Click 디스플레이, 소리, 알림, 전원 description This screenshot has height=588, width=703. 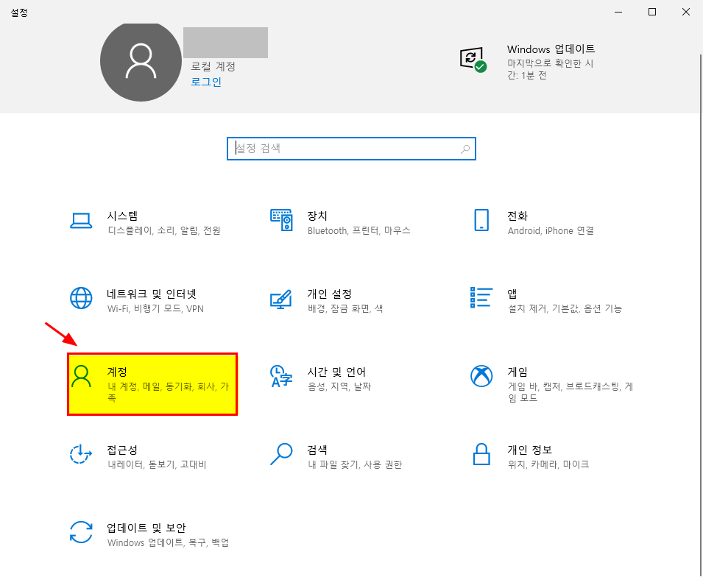point(164,231)
